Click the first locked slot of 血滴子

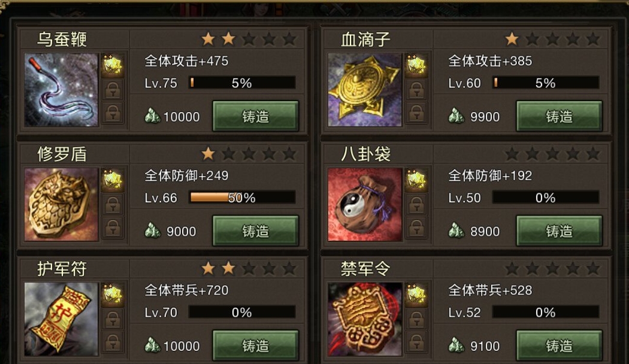pos(416,90)
